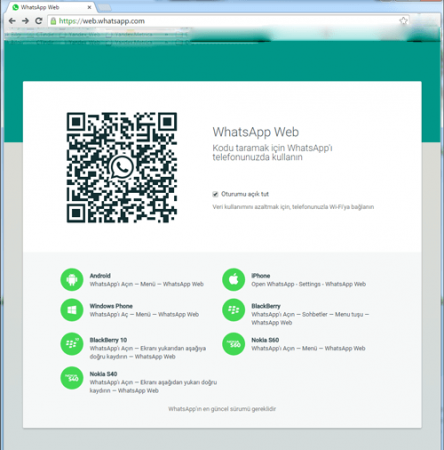Click the BlackBerry icon
Viewport: 444px width, 450px height.
click(234, 310)
